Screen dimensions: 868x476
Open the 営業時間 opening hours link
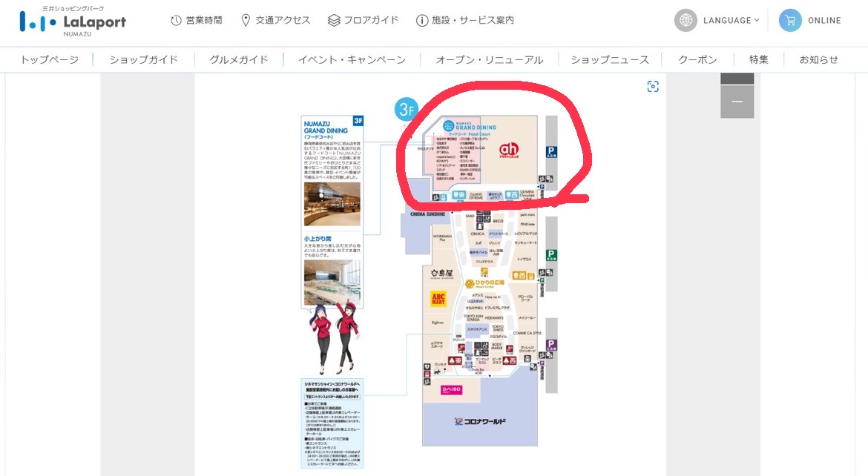[197, 21]
